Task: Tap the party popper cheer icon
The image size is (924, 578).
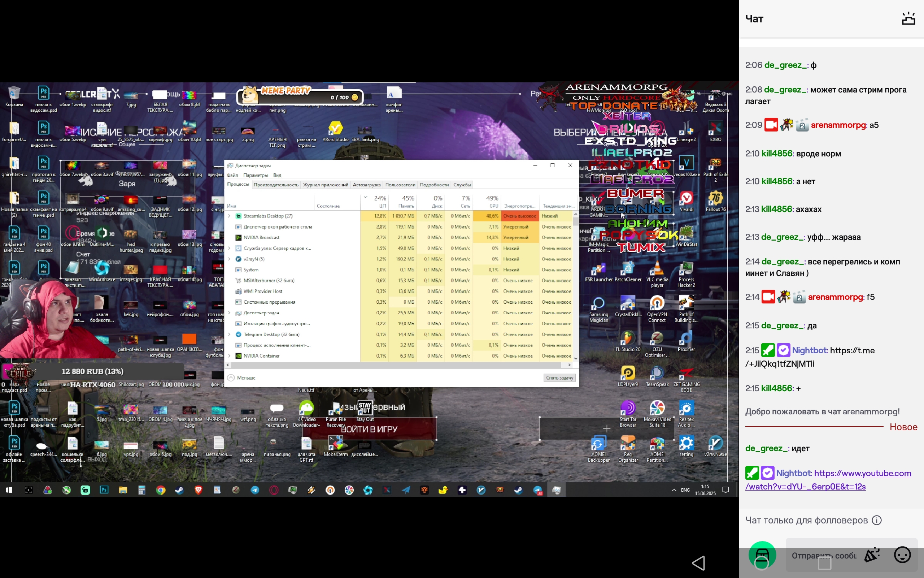Action: coord(872,555)
